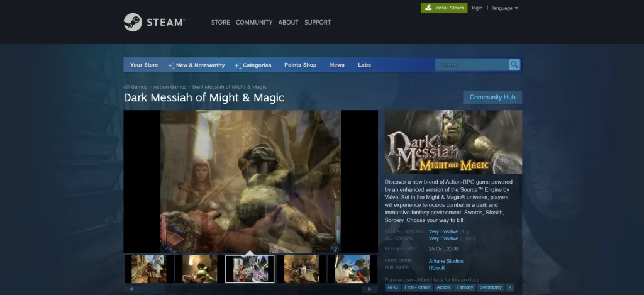The width and height of the screenshot is (644, 295).
Task: Open the Labs tab
Action: pyautogui.click(x=364, y=65)
